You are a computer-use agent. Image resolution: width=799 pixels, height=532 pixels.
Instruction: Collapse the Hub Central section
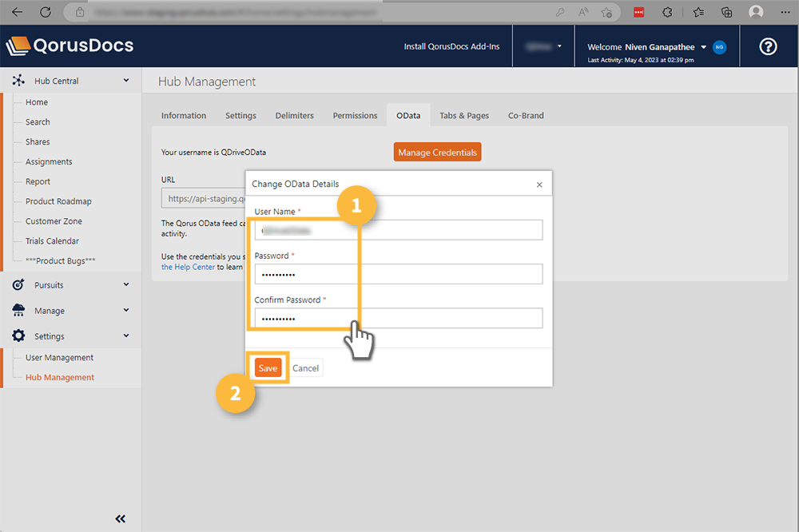click(126, 81)
